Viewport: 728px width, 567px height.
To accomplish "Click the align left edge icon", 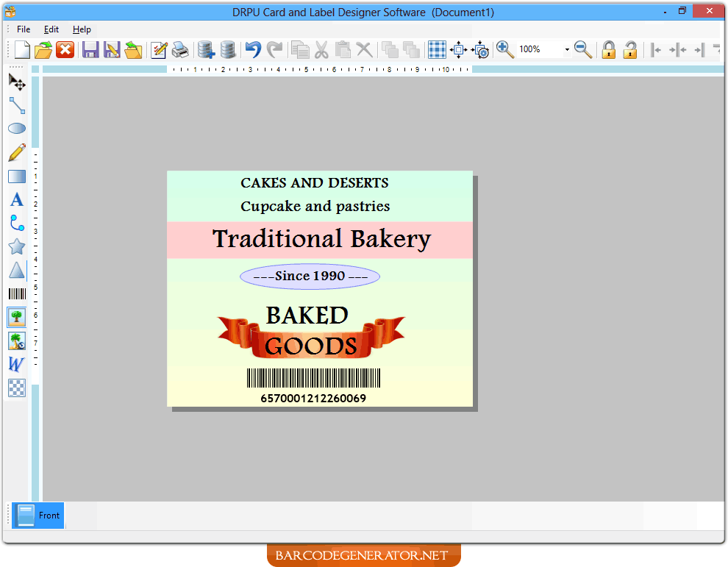I will pyautogui.click(x=656, y=50).
